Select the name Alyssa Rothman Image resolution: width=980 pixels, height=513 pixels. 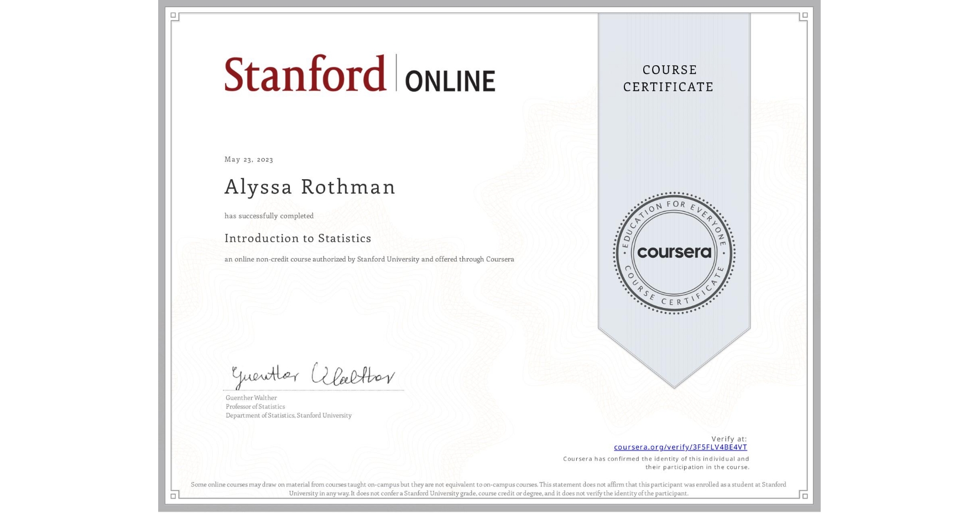[x=310, y=187]
